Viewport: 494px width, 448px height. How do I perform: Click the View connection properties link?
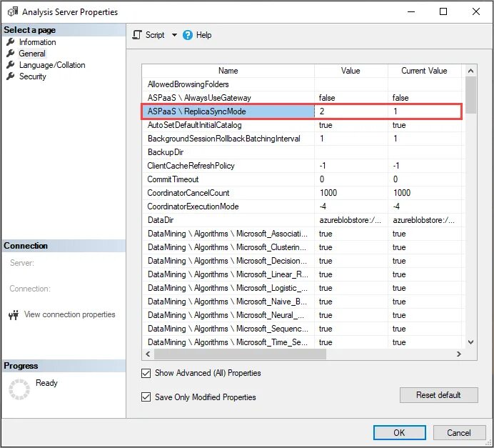tap(70, 314)
